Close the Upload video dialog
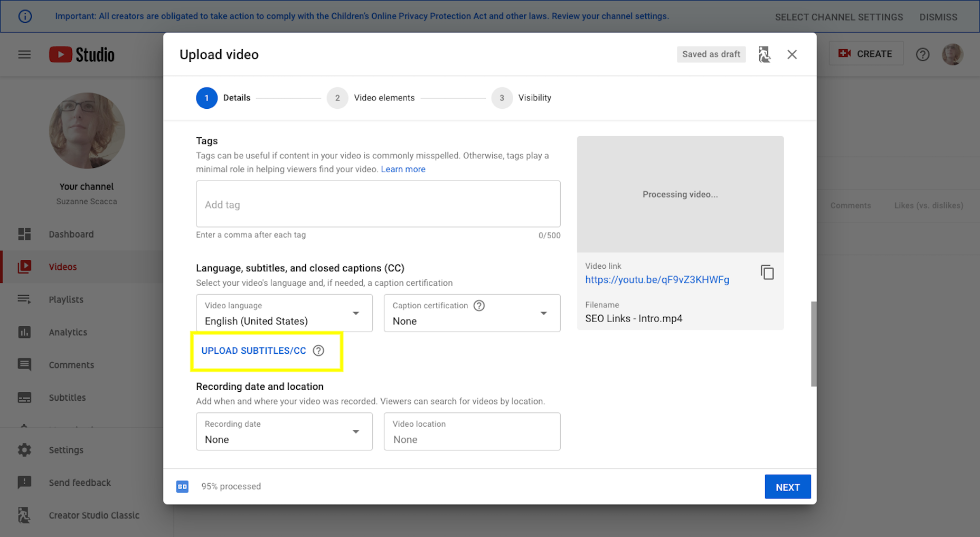The width and height of the screenshot is (980, 537). click(792, 54)
